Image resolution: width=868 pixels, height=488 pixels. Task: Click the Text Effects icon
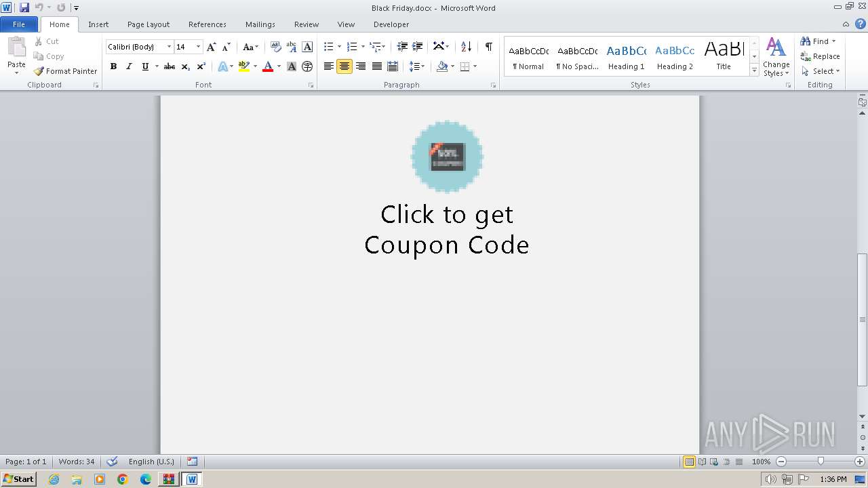tap(222, 66)
